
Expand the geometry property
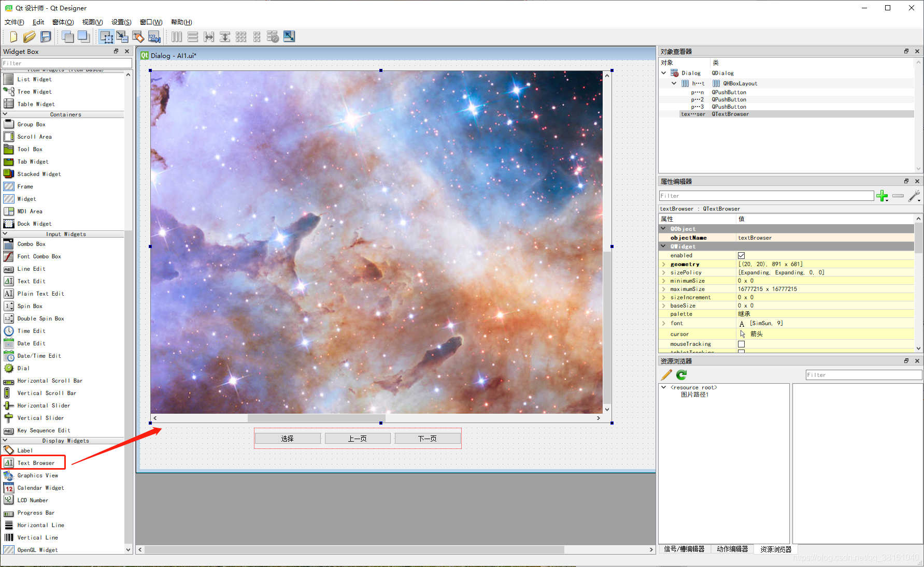tap(663, 264)
